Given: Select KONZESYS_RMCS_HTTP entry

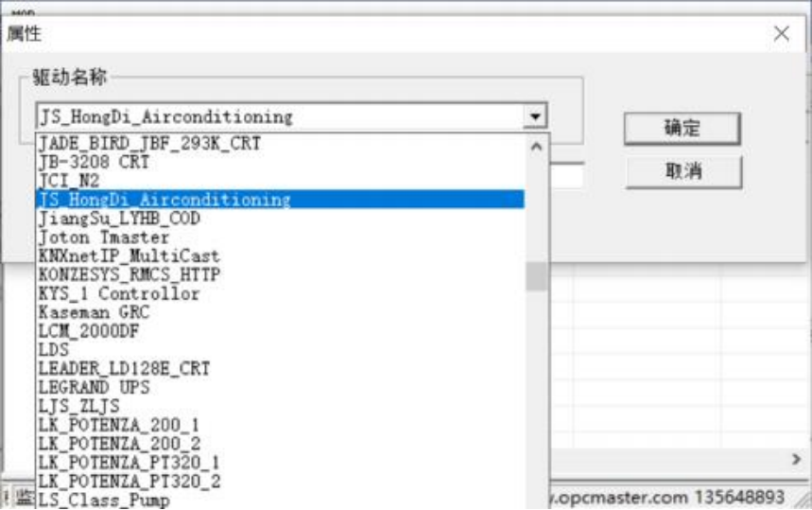Looking at the screenshot, I should click(x=280, y=274).
